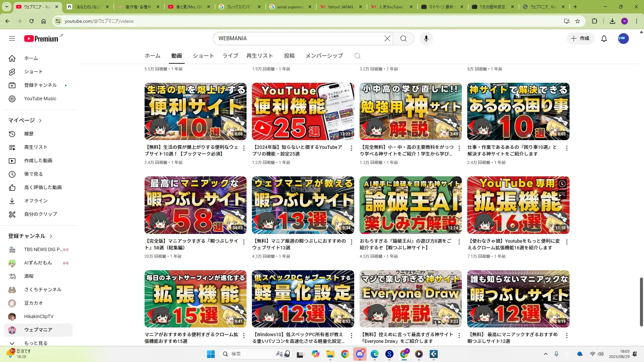Viewport: 644px width, 362px height.
Task: Switch to the ショート tab
Action: click(203, 56)
